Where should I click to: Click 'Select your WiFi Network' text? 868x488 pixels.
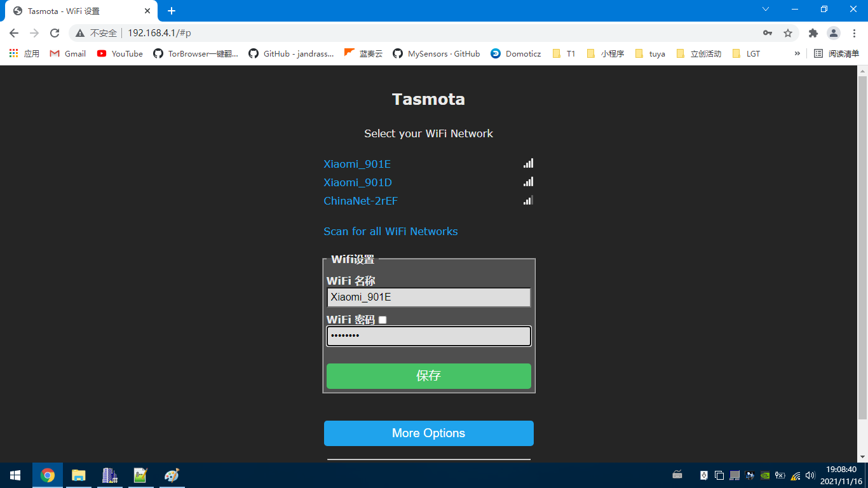(x=429, y=133)
